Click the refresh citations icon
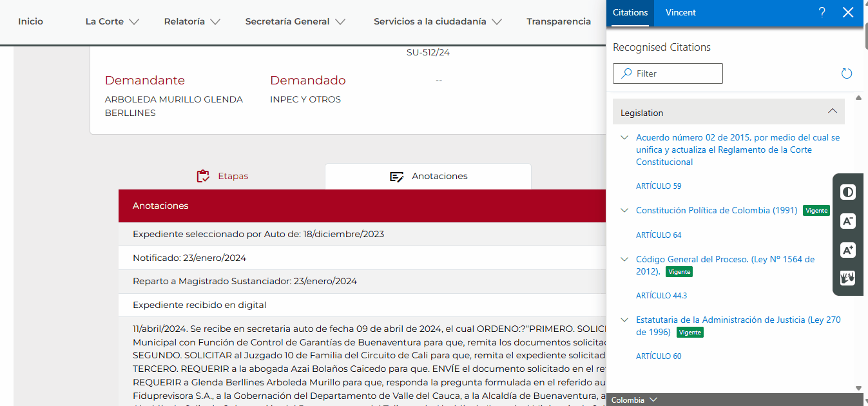 (847, 73)
